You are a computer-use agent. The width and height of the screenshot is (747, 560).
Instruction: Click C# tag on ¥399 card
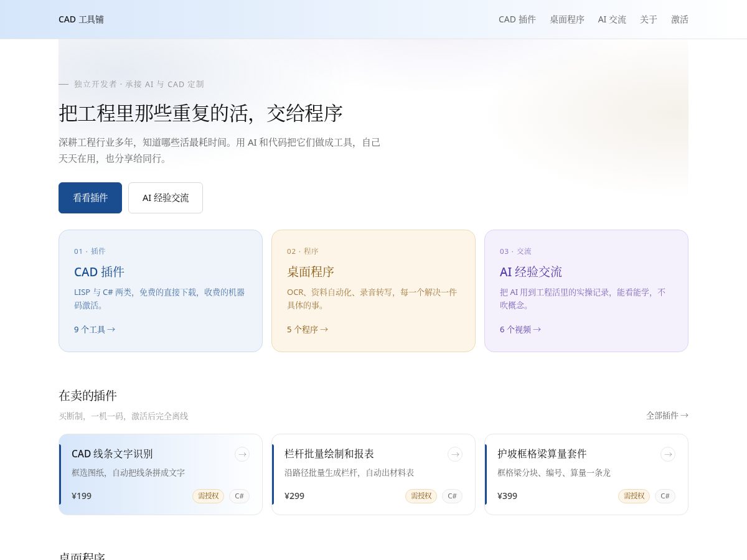tap(665, 496)
